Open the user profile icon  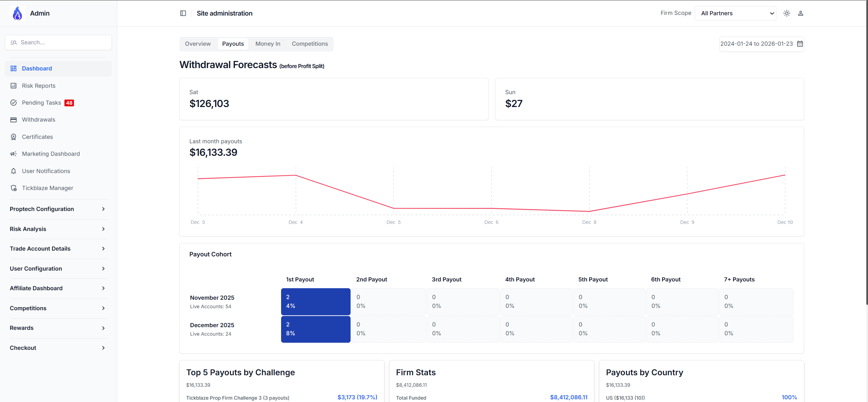tap(801, 13)
